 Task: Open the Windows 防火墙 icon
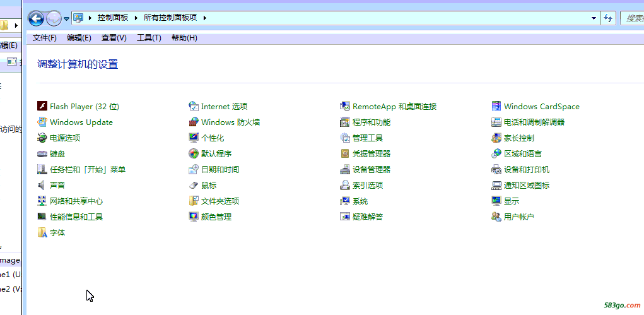click(x=194, y=122)
